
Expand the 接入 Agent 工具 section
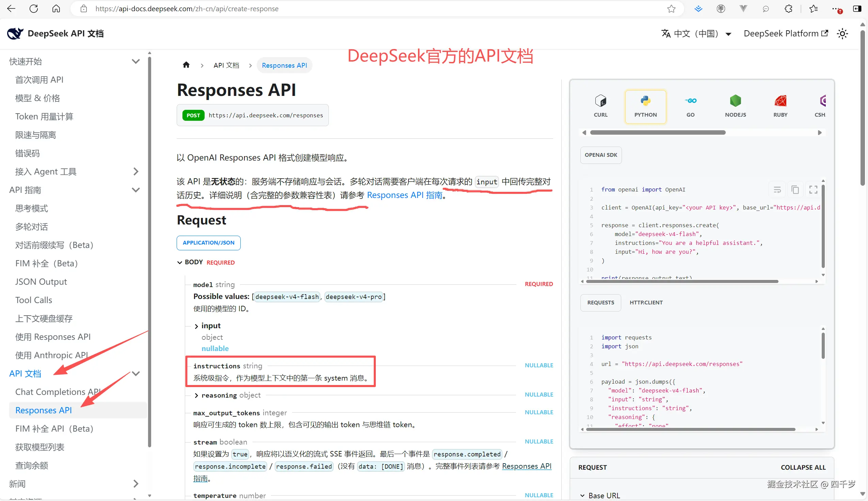(136, 171)
